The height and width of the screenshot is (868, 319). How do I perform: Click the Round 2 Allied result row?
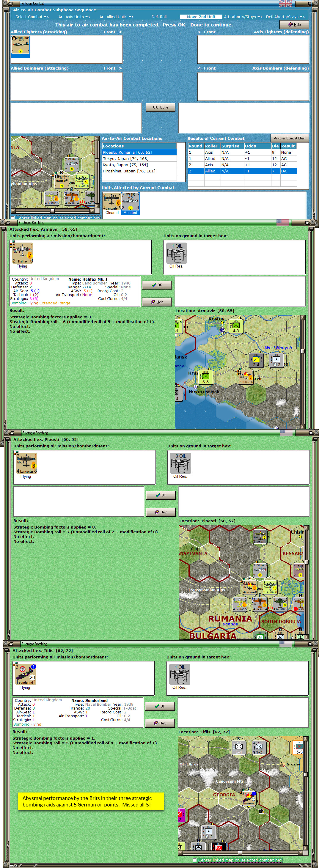[x=242, y=171]
